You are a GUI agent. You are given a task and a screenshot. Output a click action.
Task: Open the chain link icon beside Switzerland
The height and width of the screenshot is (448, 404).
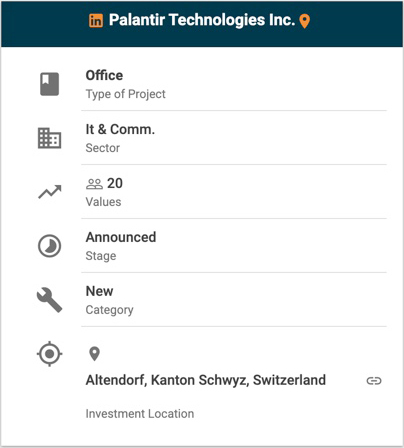click(x=374, y=381)
